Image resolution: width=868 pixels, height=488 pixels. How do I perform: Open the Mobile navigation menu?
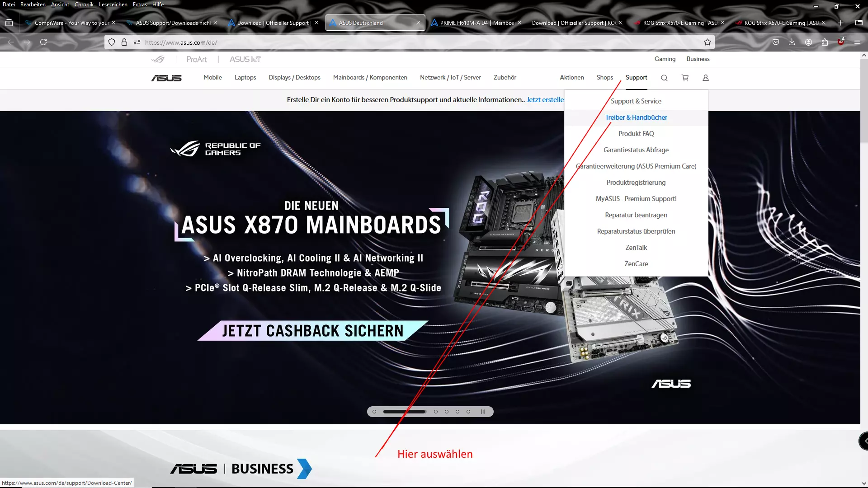pos(212,78)
